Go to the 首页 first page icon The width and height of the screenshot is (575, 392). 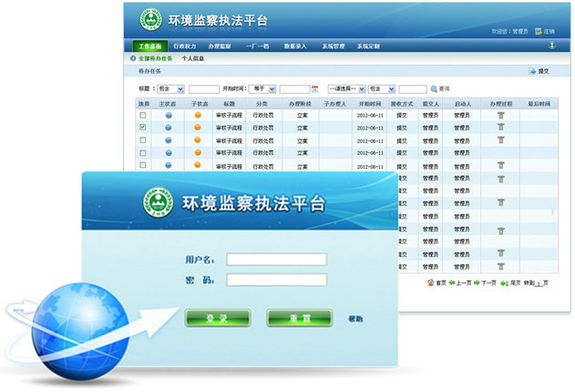pyautogui.click(x=430, y=284)
